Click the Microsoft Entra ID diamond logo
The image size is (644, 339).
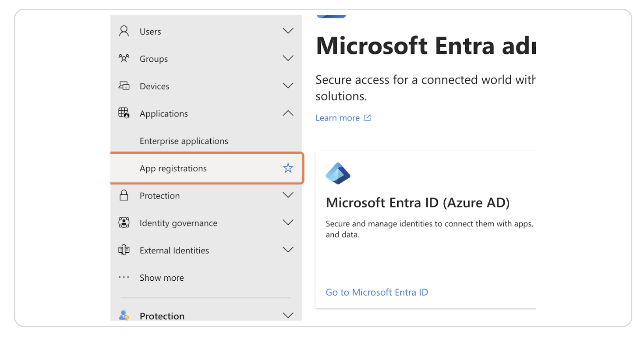338,173
